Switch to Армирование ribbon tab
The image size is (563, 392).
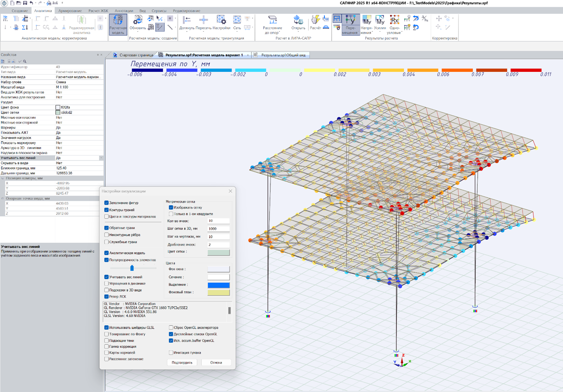point(70,11)
